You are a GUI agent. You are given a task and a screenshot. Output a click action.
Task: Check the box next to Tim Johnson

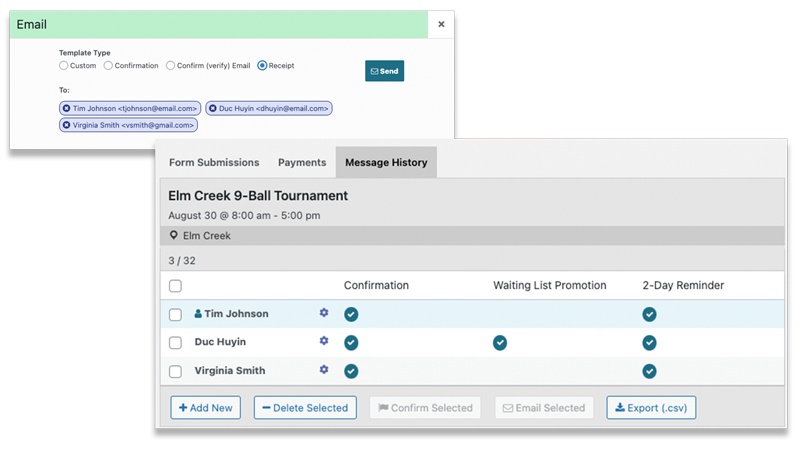(176, 314)
